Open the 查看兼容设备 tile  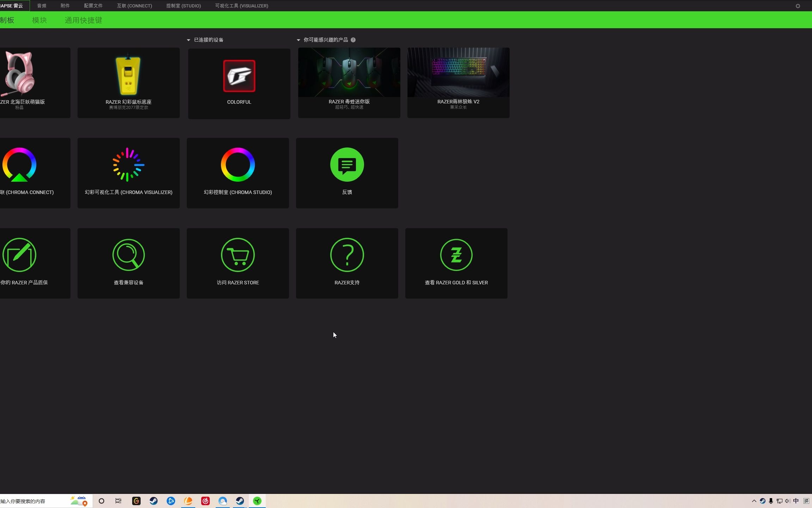[129, 263]
